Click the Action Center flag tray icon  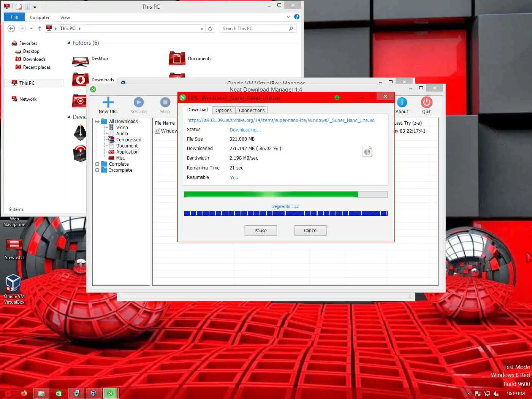[478, 394]
